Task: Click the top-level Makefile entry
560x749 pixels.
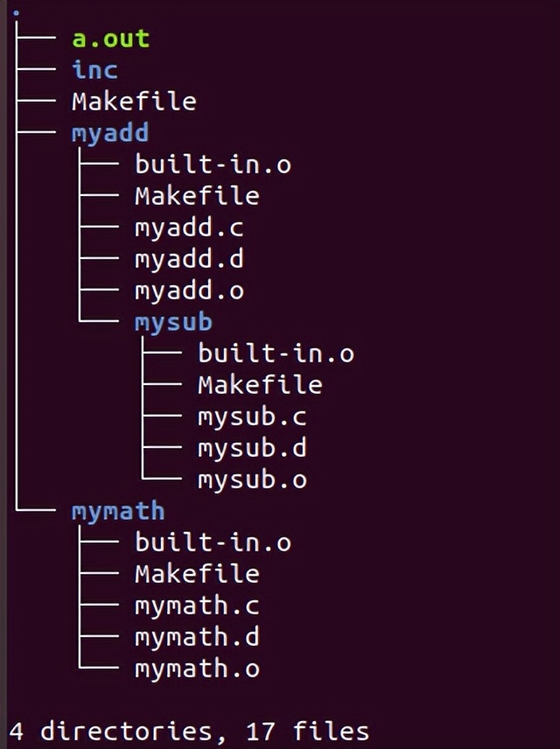Action: [134, 101]
